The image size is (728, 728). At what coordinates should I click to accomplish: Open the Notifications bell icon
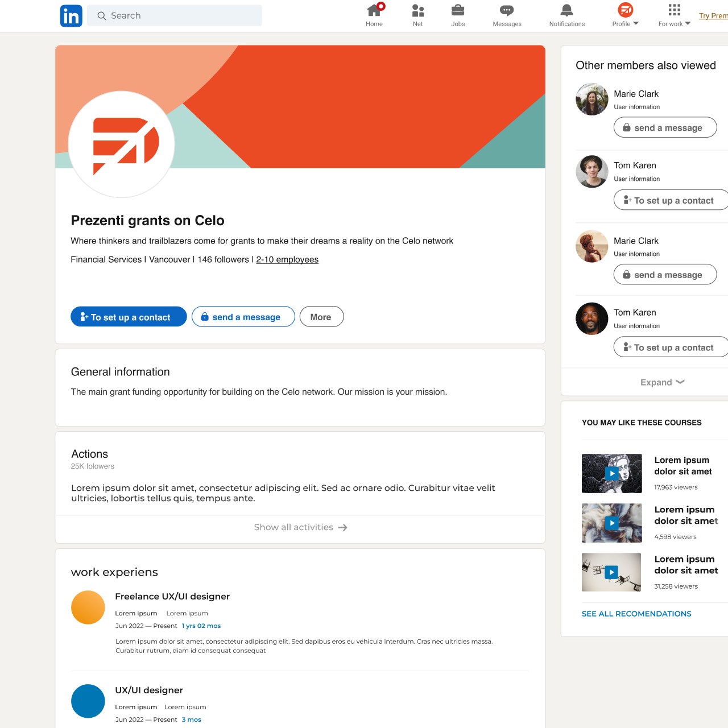pos(567,10)
